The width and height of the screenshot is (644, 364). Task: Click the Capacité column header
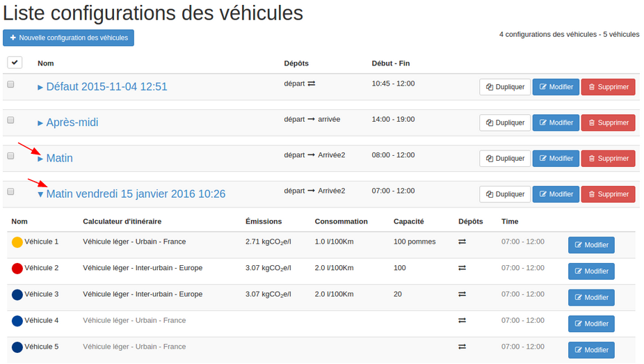pyautogui.click(x=408, y=221)
